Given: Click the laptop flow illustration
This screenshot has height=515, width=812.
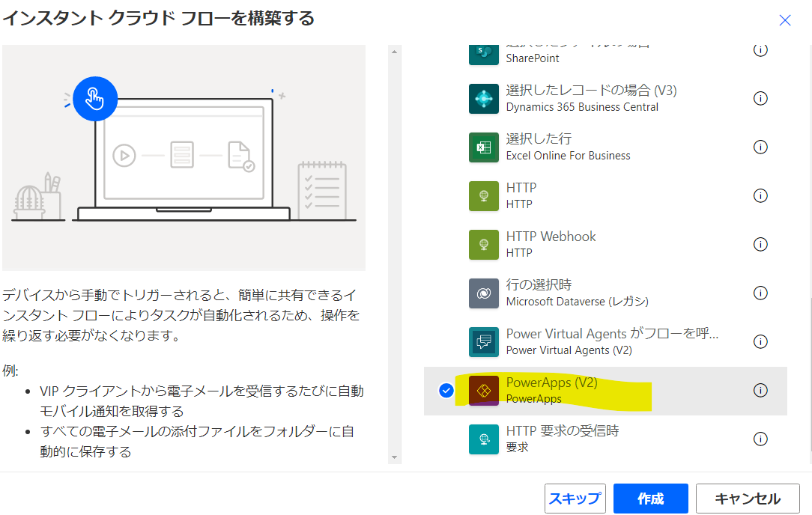Looking at the screenshot, I should 184,157.
